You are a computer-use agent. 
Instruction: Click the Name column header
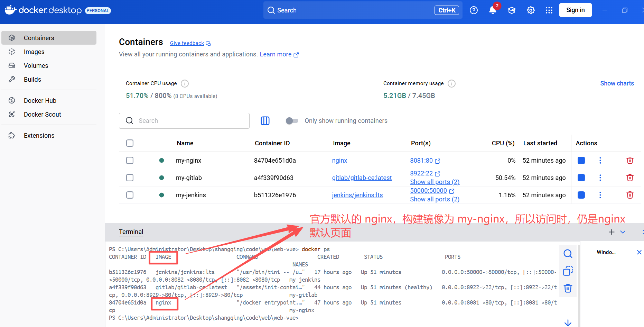pyautogui.click(x=185, y=143)
